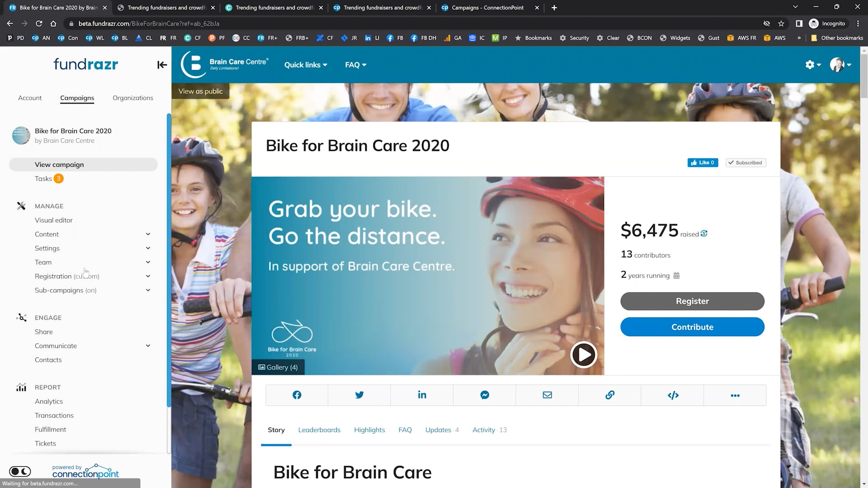Click the Register button
The width and height of the screenshot is (868, 488).
pyautogui.click(x=692, y=301)
